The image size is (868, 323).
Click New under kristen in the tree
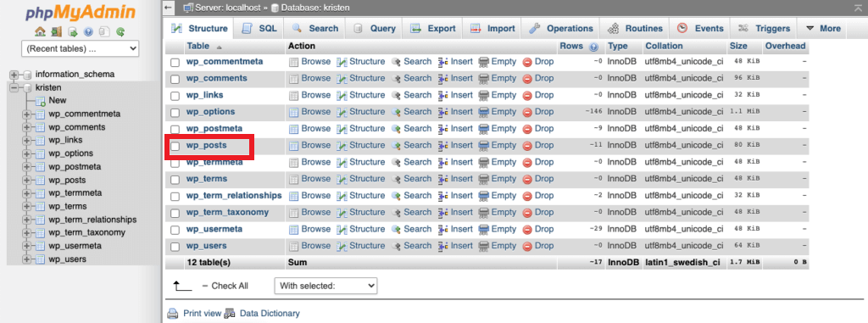(57, 100)
